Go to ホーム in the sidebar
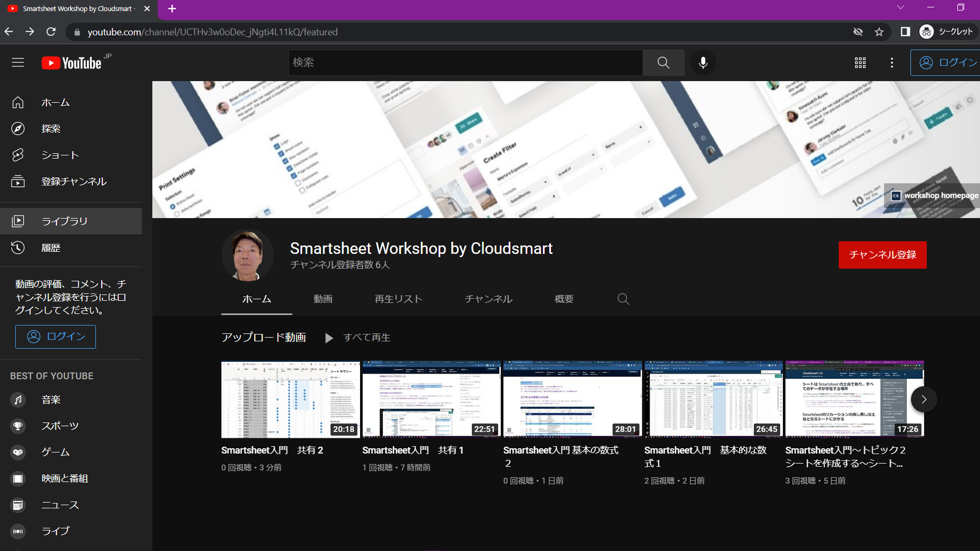980x551 pixels. tap(71, 102)
